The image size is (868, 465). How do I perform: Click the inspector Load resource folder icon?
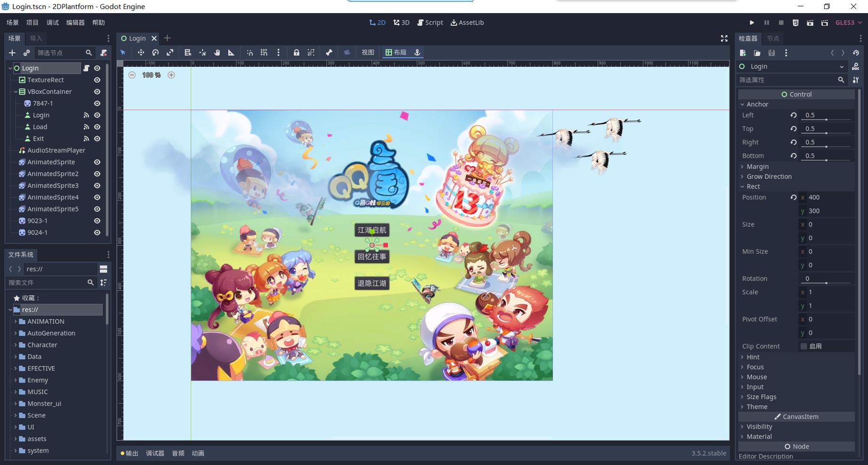(x=757, y=53)
